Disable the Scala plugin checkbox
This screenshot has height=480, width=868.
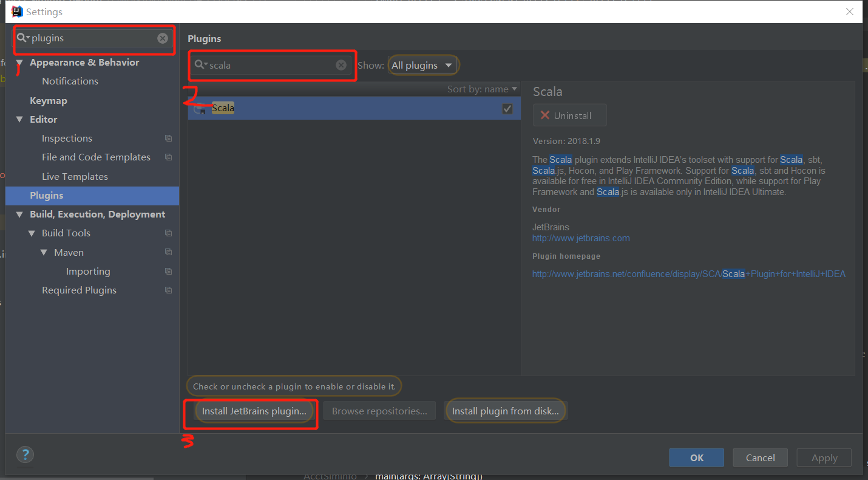(x=507, y=109)
